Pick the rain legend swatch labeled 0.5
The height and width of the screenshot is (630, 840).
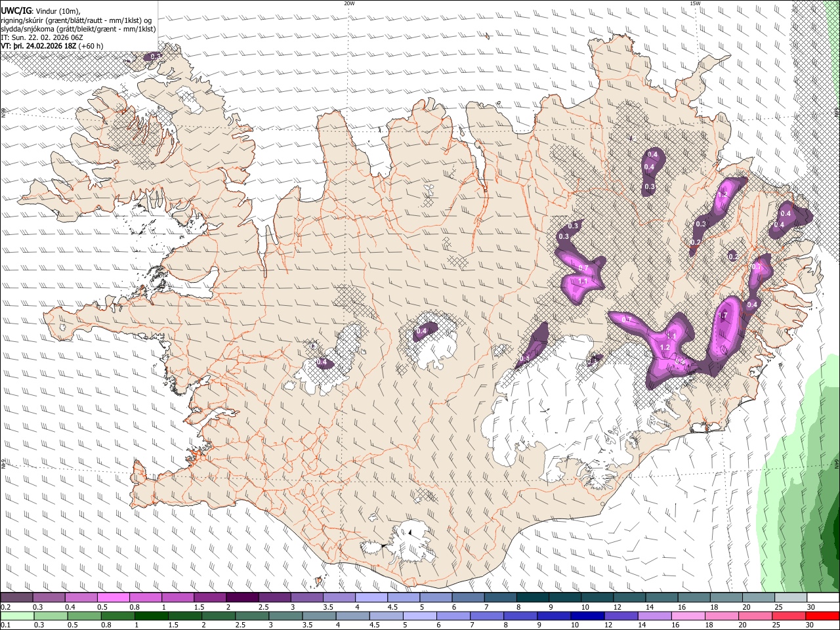click(85, 616)
